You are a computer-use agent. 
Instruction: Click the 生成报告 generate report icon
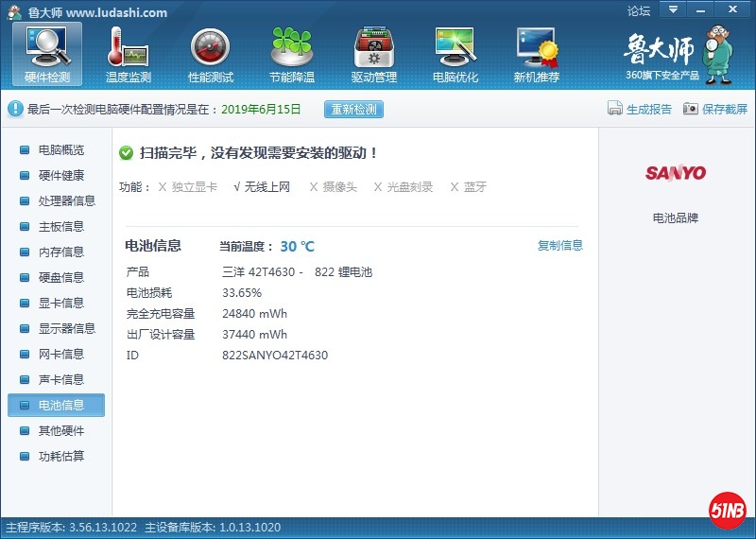click(615, 109)
